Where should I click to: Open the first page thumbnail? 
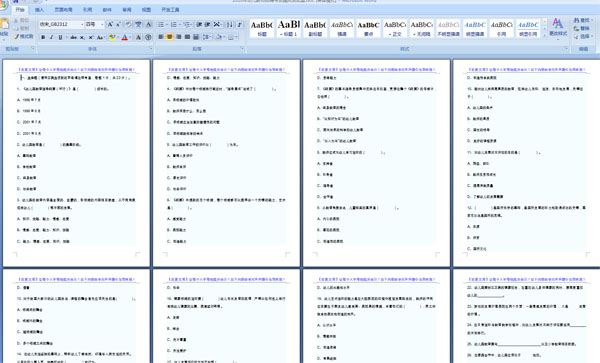point(76,163)
